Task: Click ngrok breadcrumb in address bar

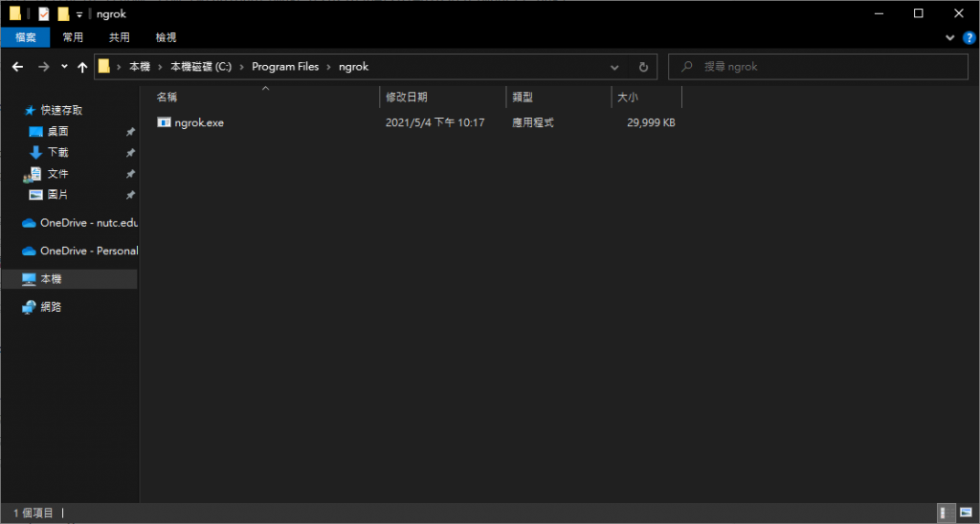Action: pyautogui.click(x=354, y=67)
